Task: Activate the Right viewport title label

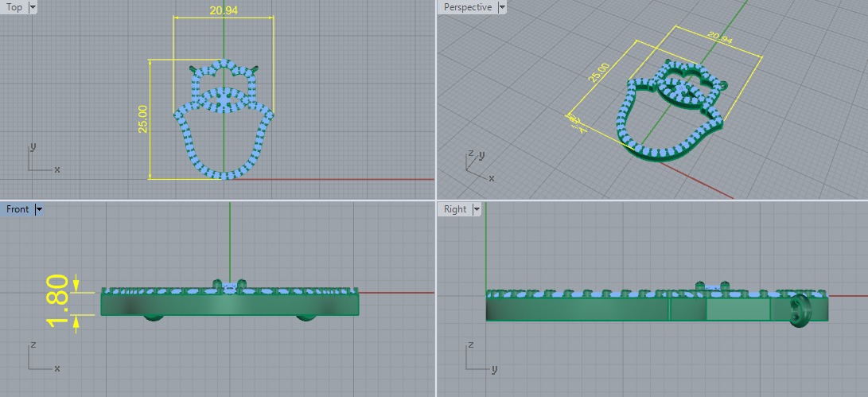Action: click(455, 209)
